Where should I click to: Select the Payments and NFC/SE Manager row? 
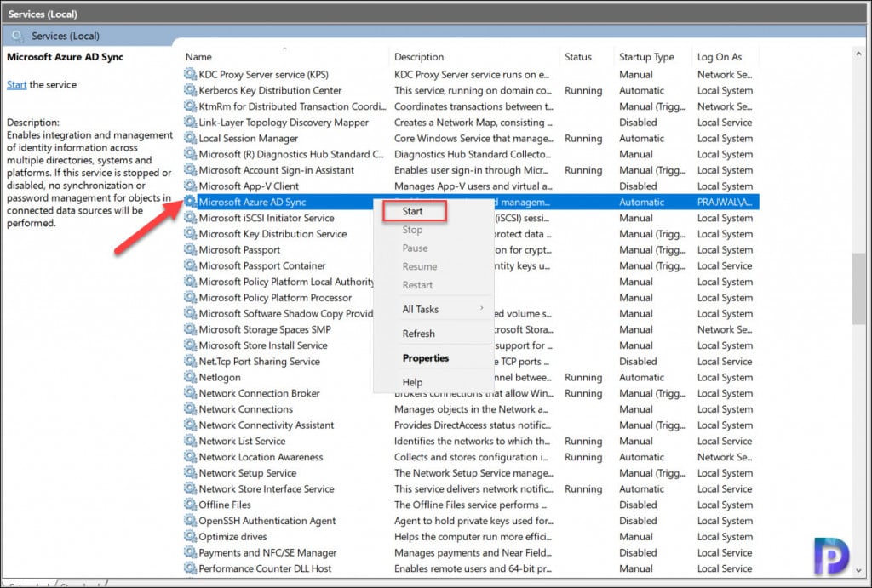470,552
